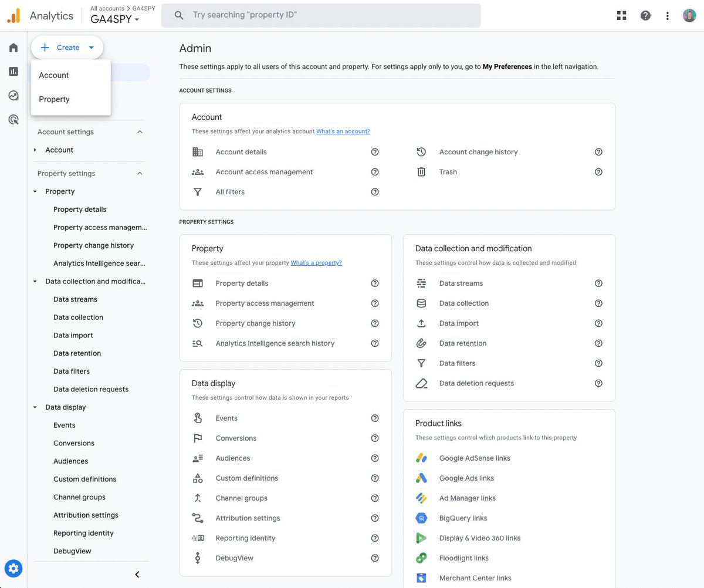704x588 pixels.
Task: Click the help icon beside Trash
Action: coord(598,172)
